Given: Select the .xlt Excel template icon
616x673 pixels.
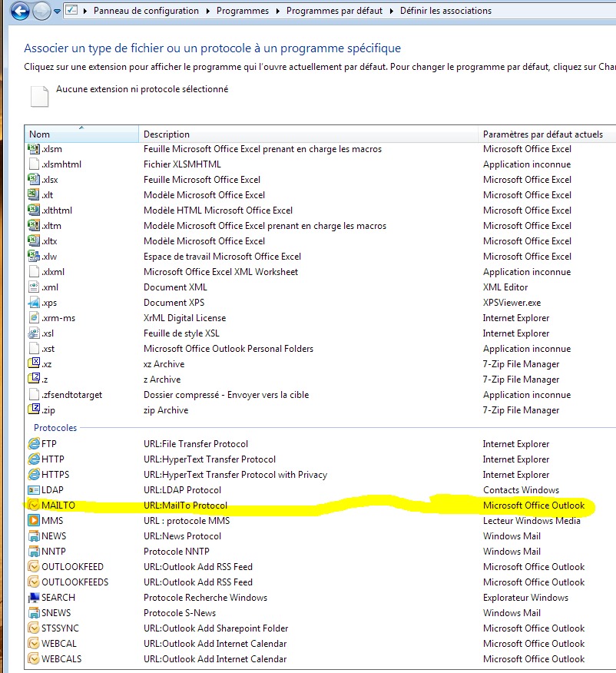Looking at the screenshot, I should pos(34,194).
